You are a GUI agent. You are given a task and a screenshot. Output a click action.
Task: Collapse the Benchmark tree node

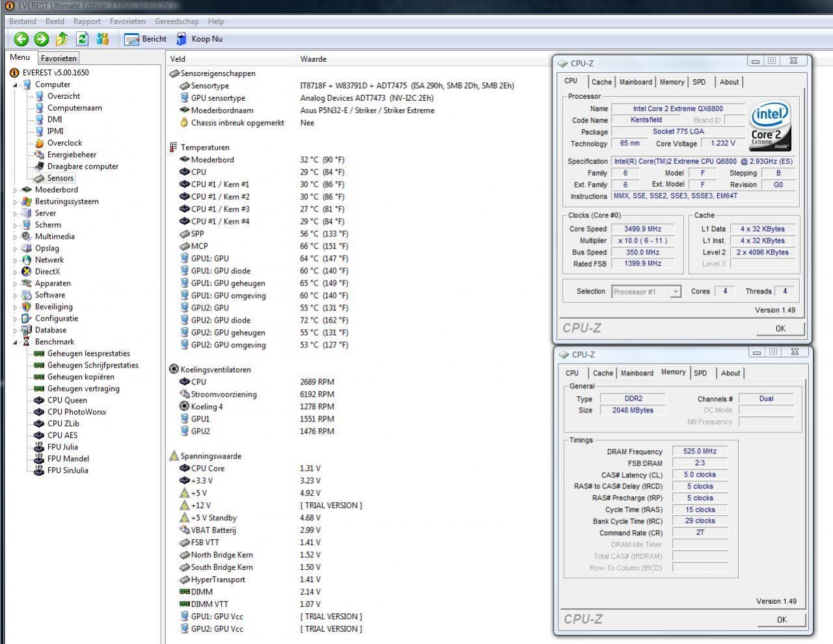point(15,342)
